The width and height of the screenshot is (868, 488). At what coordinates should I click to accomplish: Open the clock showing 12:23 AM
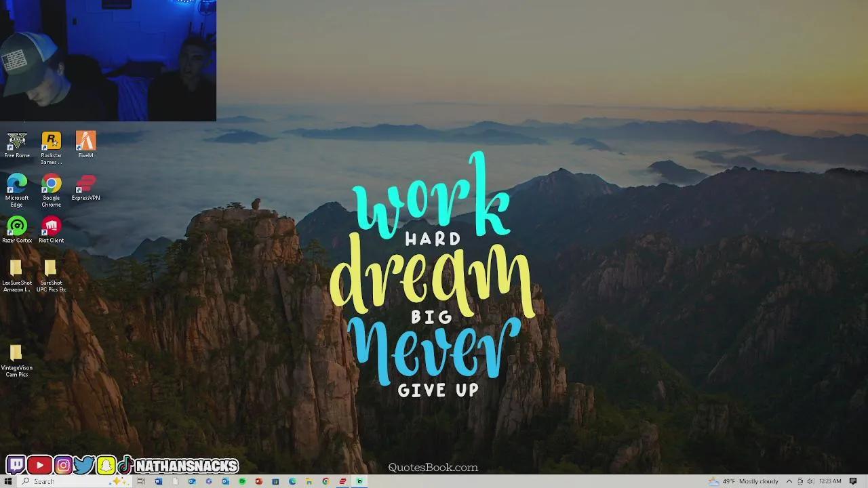pyautogui.click(x=830, y=481)
